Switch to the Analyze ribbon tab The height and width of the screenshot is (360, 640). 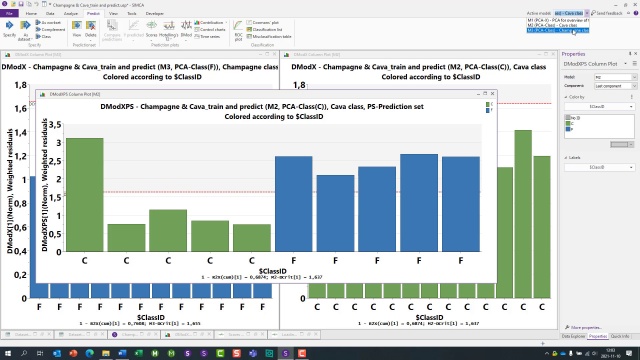click(71, 13)
